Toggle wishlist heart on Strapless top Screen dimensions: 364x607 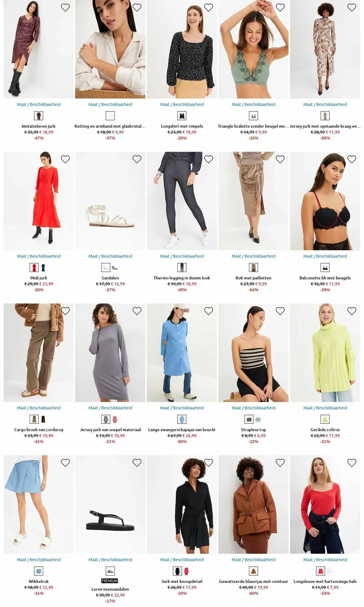[x=280, y=311]
